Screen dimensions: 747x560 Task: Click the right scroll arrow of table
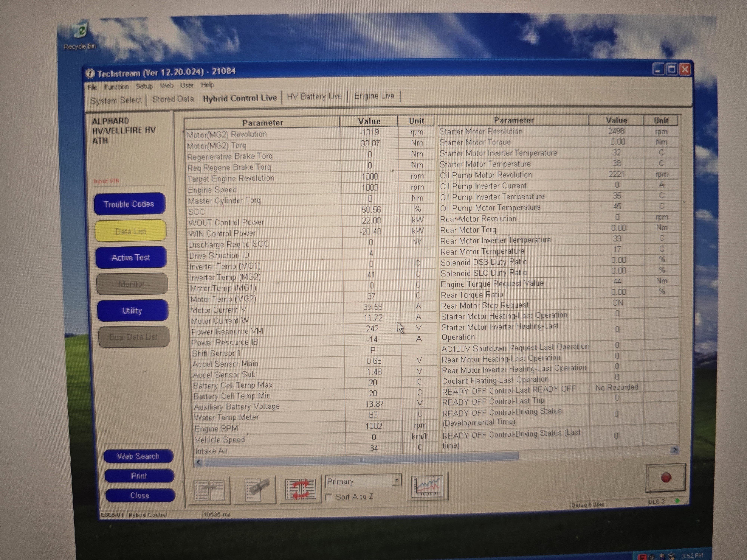(674, 450)
